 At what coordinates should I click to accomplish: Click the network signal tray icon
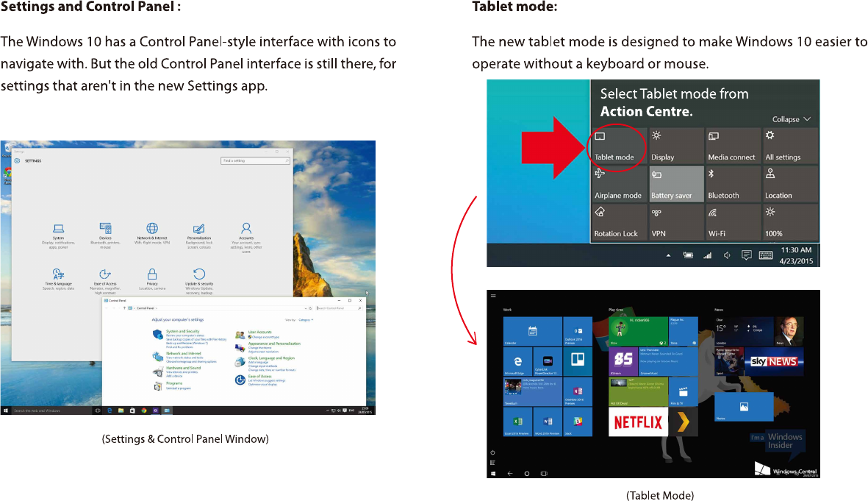tap(708, 255)
